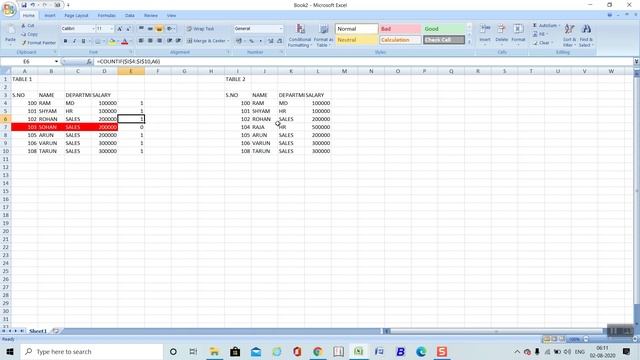Apply the Bad cell style
This screenshot has width=640, height=360.
pyautogui.click(x=400, y=29)
